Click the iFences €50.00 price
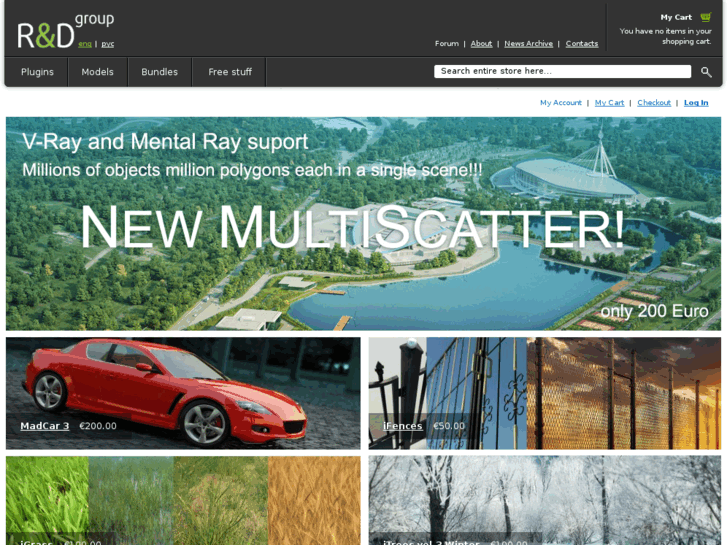Image resolution: width=727 pixels, height=545 pixels. 448,426
